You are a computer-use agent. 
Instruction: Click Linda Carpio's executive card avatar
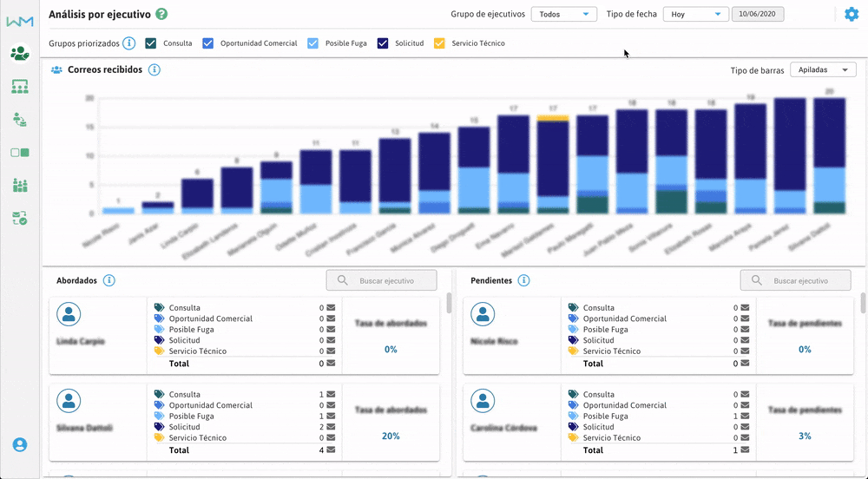(69, 314)
